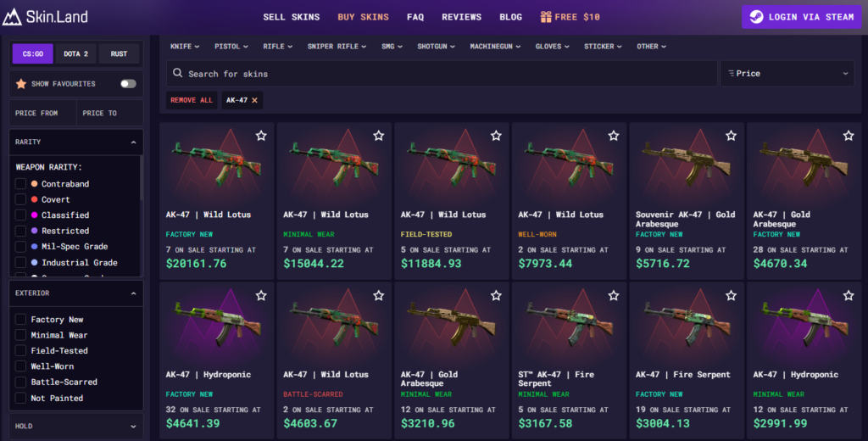Star the Factory New Hydroponic listing
This screenshot has height=441, width=868.
261,296
